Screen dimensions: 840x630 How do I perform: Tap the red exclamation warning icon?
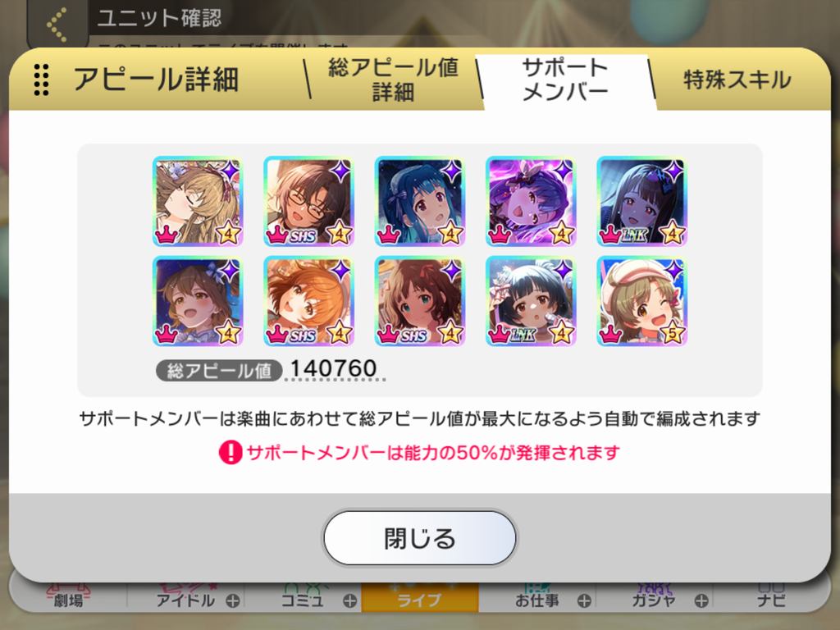(x=231, y=452)
